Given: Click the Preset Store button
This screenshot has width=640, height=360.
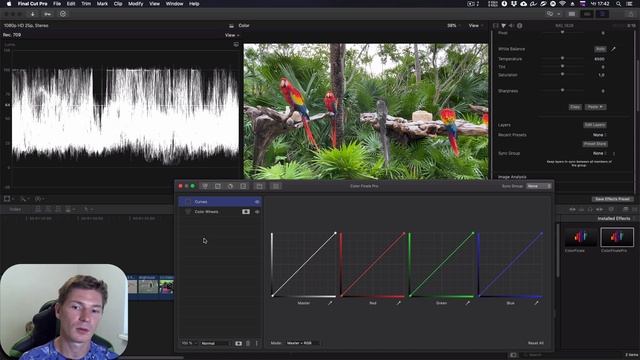Looking at the screenshot, I should coord(595,144).
